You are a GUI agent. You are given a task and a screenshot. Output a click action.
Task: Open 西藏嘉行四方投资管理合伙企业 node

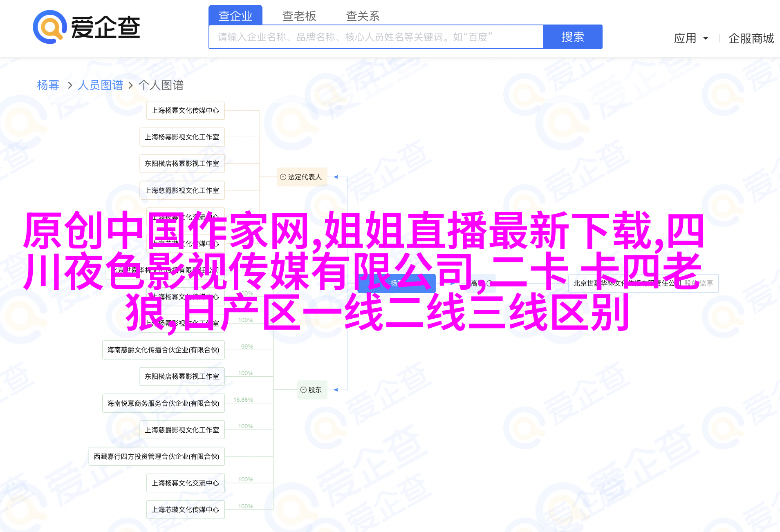[x=157, y=456]
